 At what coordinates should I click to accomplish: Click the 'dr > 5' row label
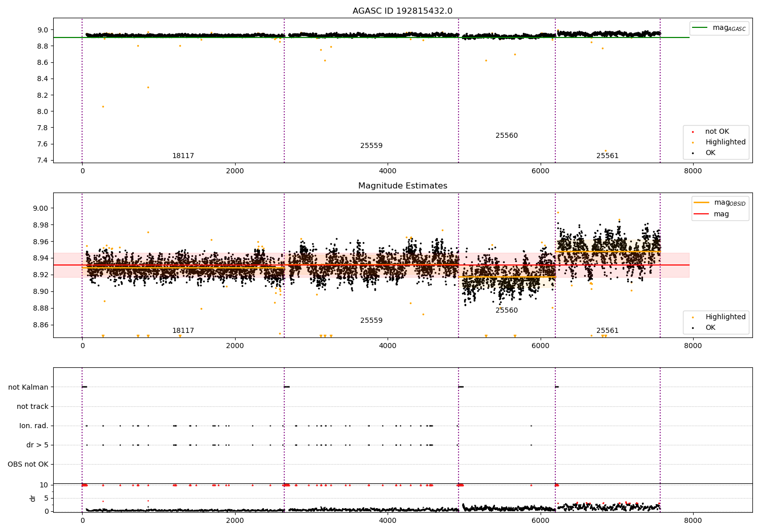click(37, 445)
